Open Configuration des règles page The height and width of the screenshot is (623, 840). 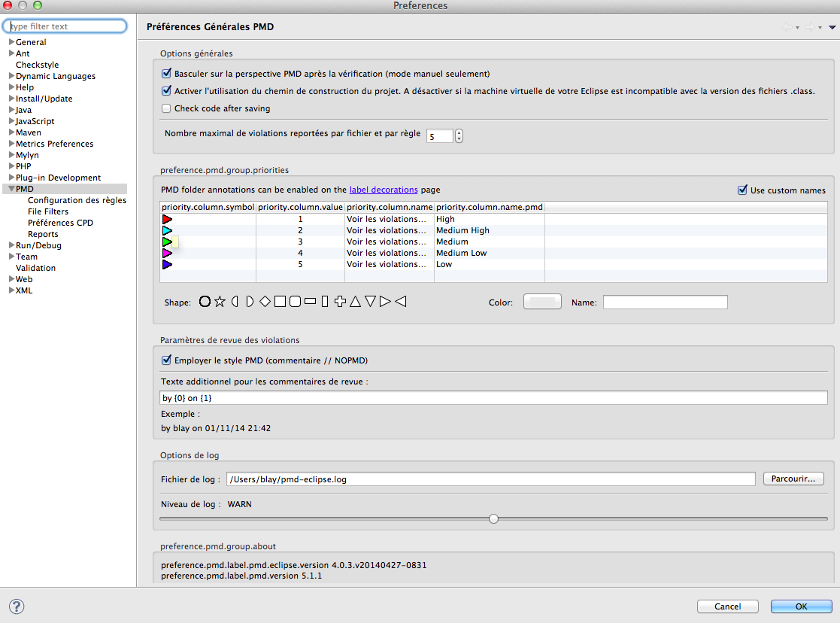pyautogui.click(x=77, y=200)
